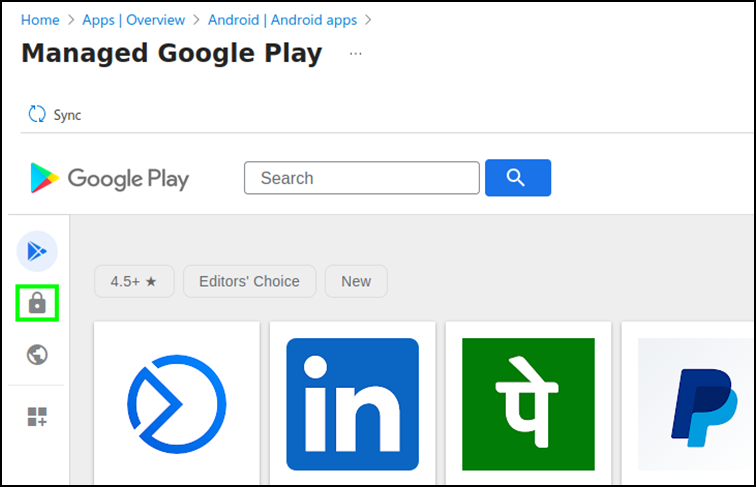The image size is (756, 487).
Task: Open the Play Store sidebar icon
Action: point(37,251)
